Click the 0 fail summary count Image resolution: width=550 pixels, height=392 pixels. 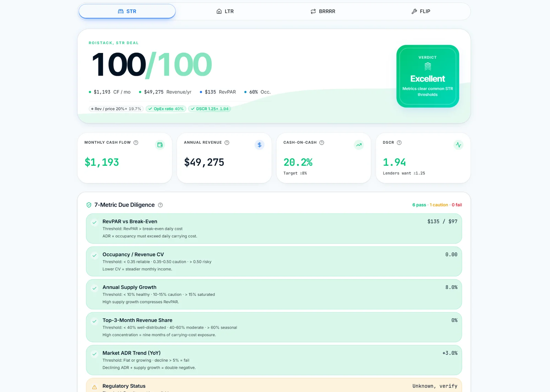click(x=457, y=205)
